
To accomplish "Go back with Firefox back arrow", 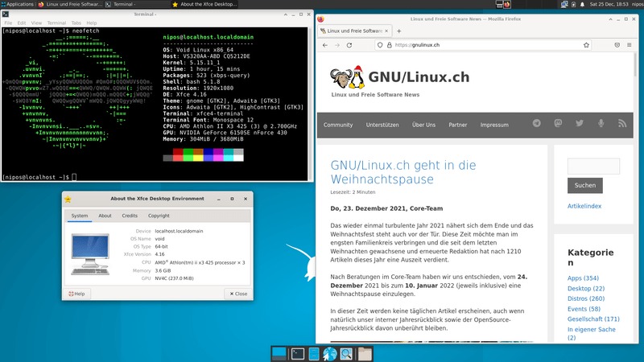I will tap(325, 45).
